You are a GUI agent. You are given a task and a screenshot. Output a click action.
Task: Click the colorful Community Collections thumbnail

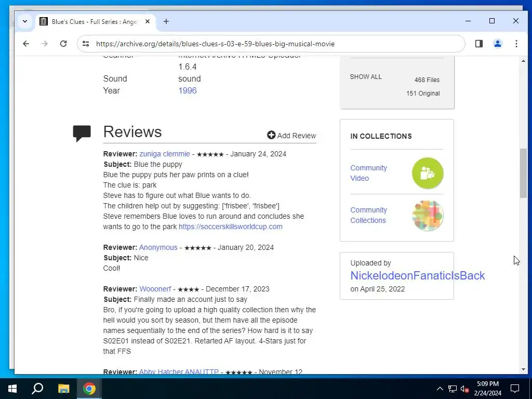428,216
